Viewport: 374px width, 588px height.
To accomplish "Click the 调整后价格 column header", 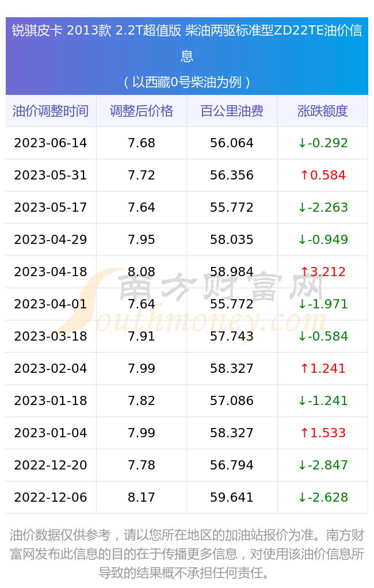I will (x=142, y=111).
